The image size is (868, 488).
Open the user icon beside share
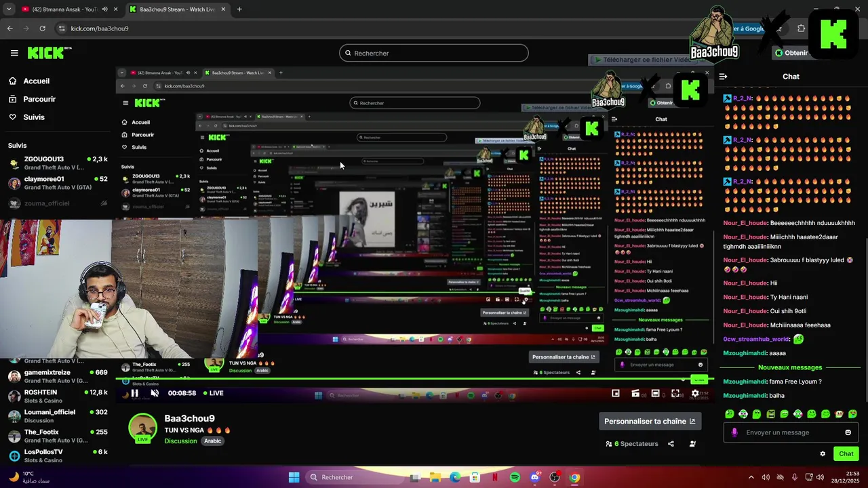pos(692,444)
